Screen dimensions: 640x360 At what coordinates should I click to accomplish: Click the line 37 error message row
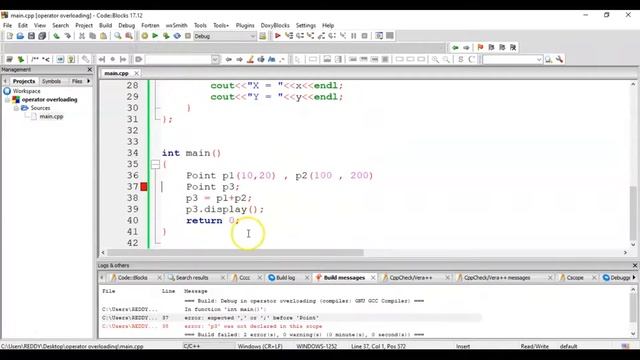[291, 318]
